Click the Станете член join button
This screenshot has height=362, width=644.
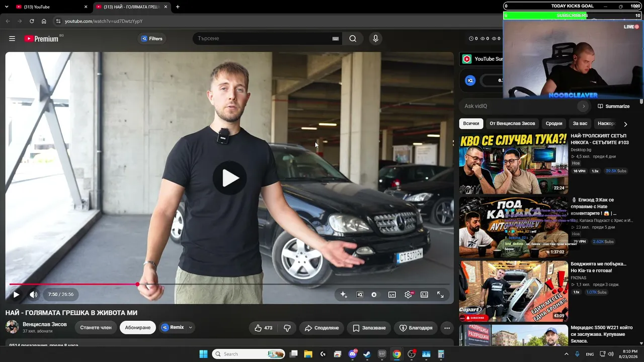point(96,328)
